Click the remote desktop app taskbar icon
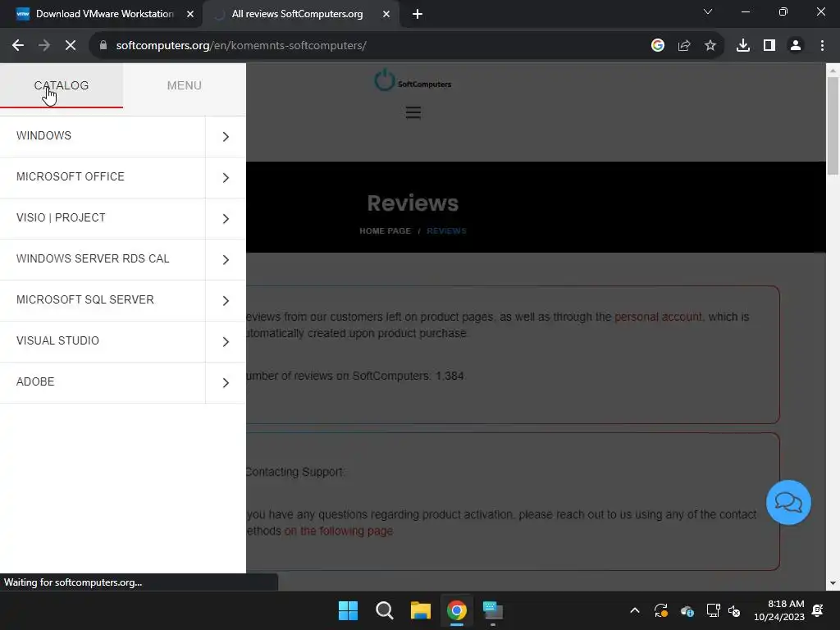Screen dimensions: 840x630 pos(493,610)
